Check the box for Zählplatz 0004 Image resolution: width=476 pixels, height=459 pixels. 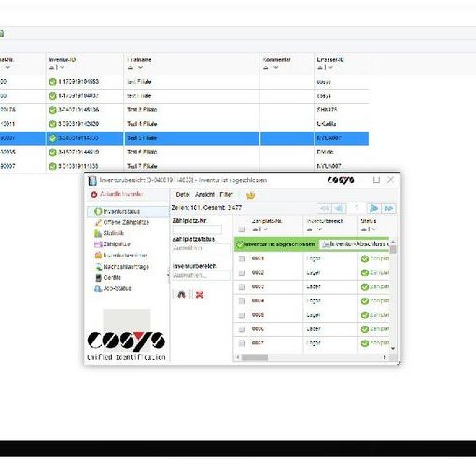pos(242,300)
